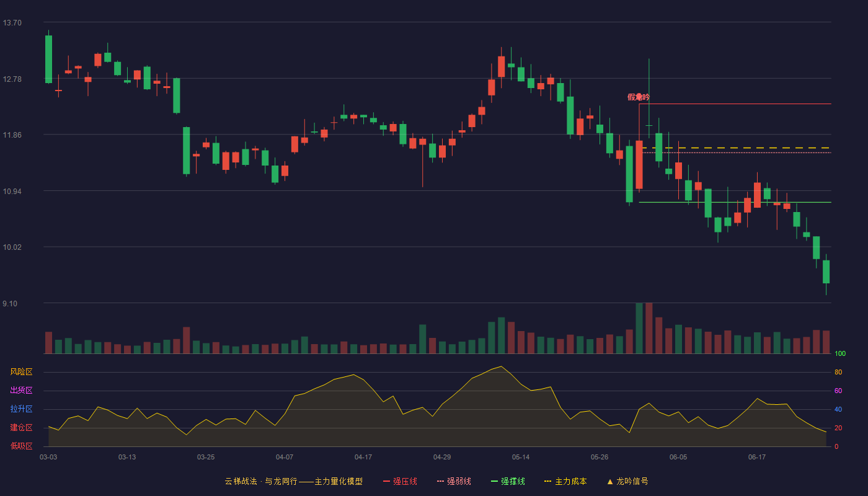Toggle the 强压线 legend series
868x496 pixels.
click(400, 481)
